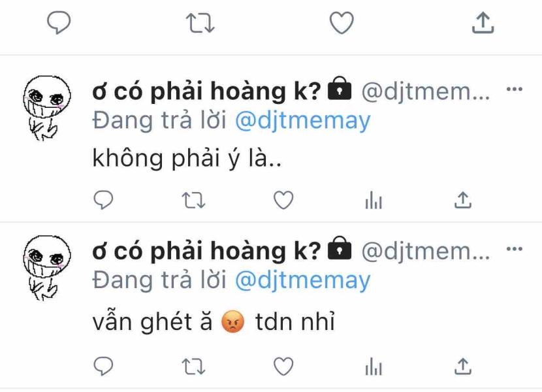Retweet the topmost tweet
The height and width of the screenshot is (392, 542).
(200, 23)
